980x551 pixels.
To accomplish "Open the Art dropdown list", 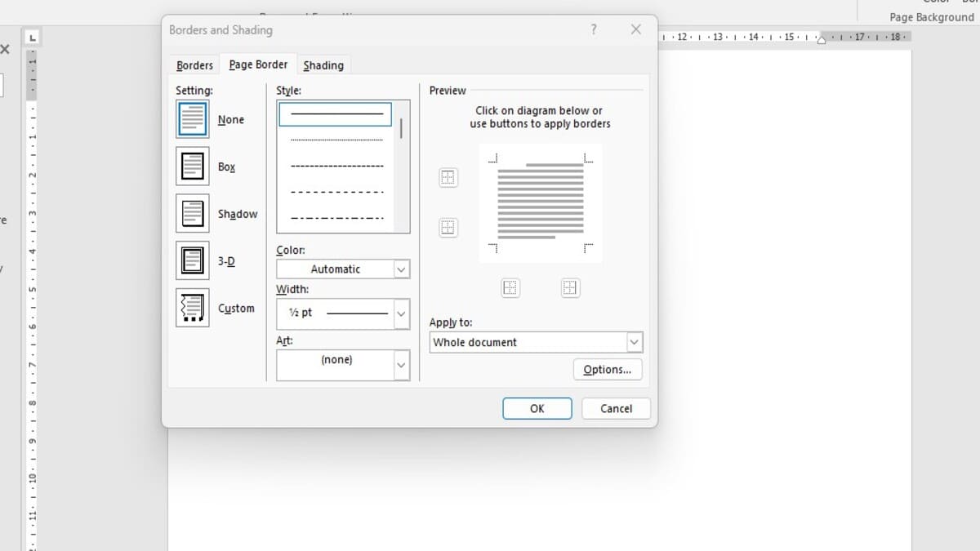I will tap(343, 364).
